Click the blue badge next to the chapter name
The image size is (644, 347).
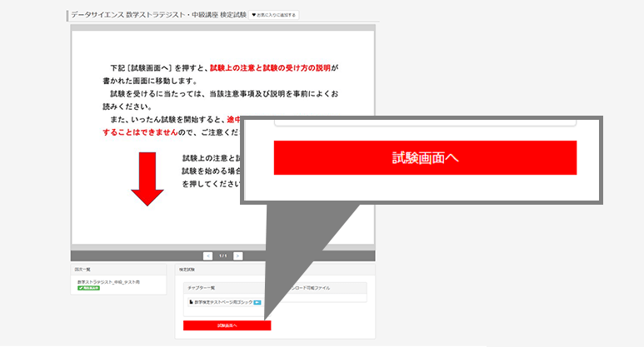[x=257, y=302]
